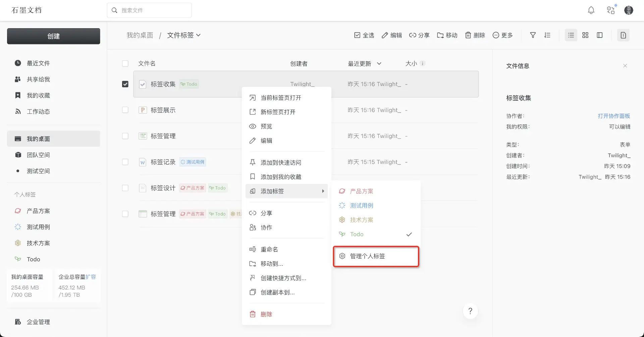Screen dimensions: 644x337
Task: Choose 重命名 in the context menu
Action: coord(286,249)
